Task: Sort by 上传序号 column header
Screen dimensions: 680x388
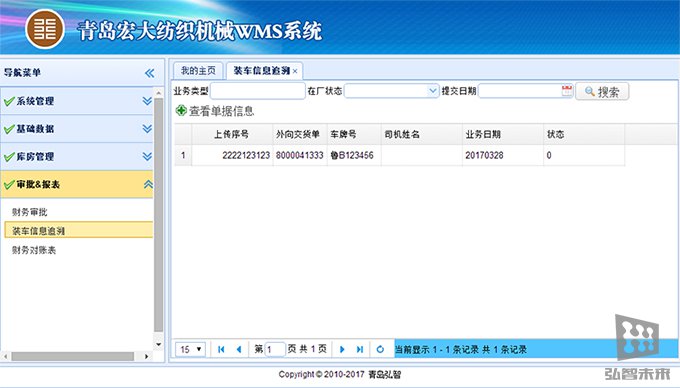Action: pyautogui.click(x=232, y=134)
